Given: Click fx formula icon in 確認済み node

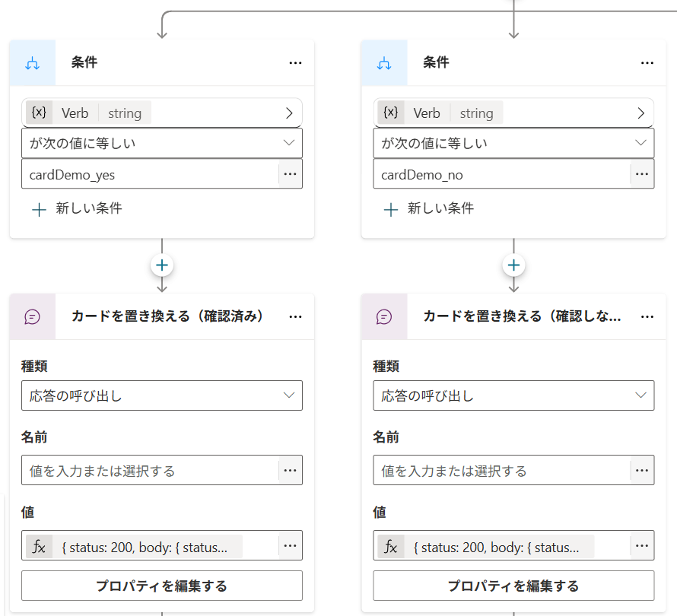Looking at the screenshot, I should (39, 547).
